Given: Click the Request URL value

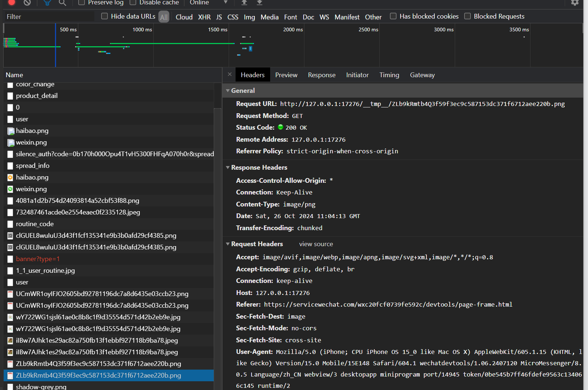Looking at the screenshot, I should tap(422, 104).
